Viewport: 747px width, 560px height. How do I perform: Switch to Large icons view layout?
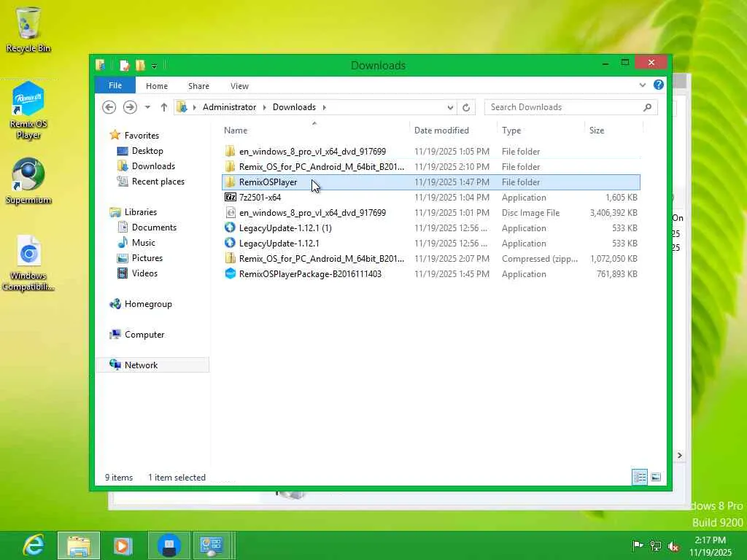[x=656, y=477]
